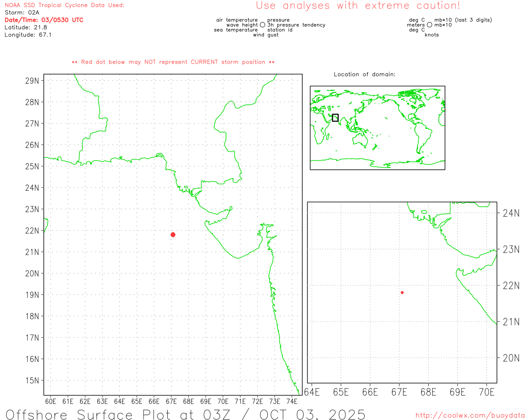The width and height of the screenshot is (525, 420).
Task: Click the 'knots' unit label
Action: pos(432,35)
